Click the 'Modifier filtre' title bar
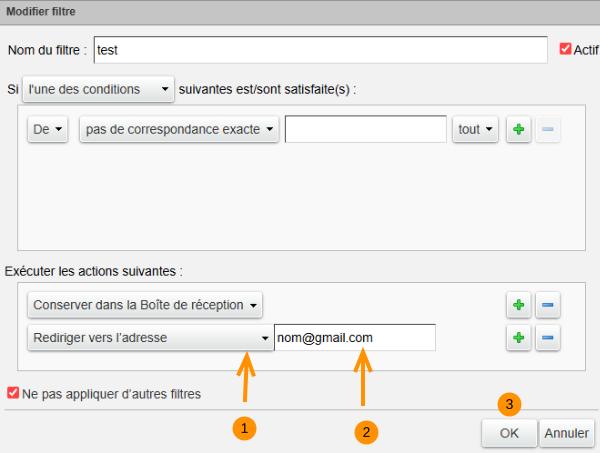This screenshot has width=600, height=453. coord(300,12)
